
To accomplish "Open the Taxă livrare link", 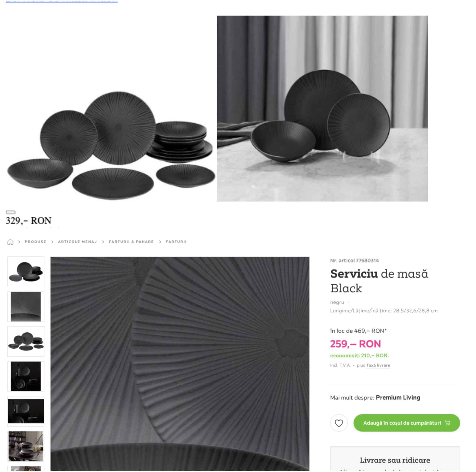I will [x=378, y=365].
